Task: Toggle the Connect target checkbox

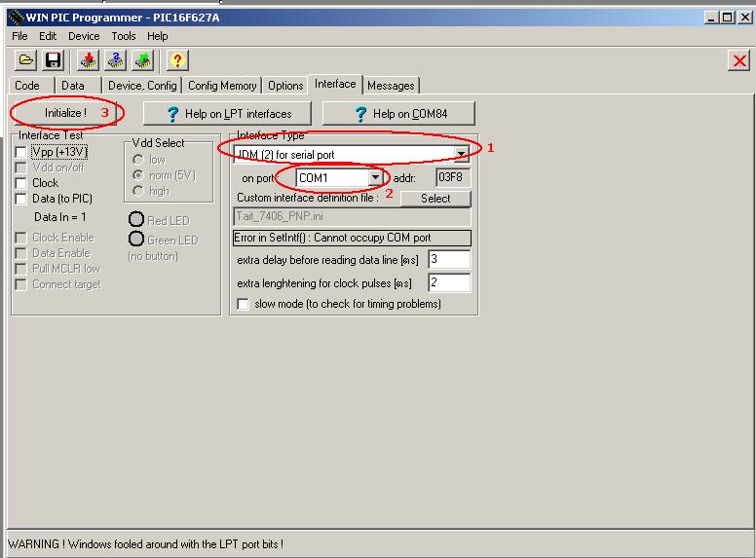Action: [20, 284]
